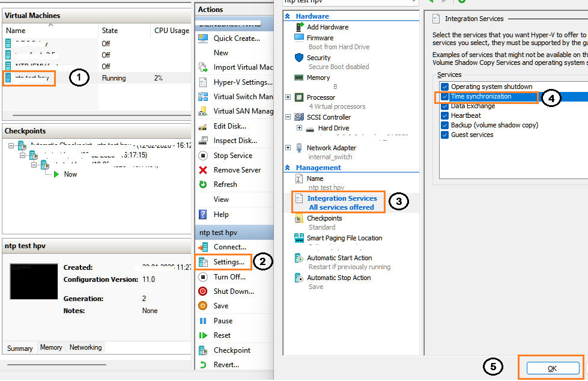Select the running VM row
Screen dimensions: 588x381
point(97,78)
